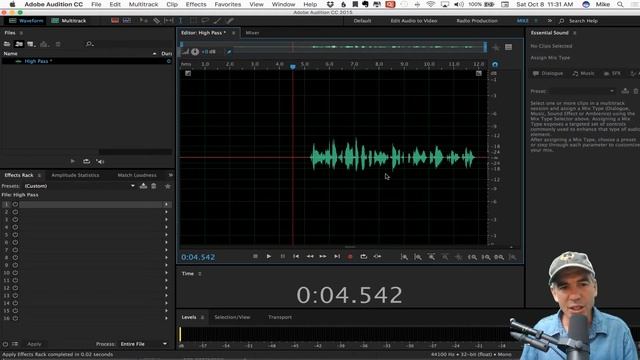Open effect menu arrow for slot 7

click(x=166, y=250)
